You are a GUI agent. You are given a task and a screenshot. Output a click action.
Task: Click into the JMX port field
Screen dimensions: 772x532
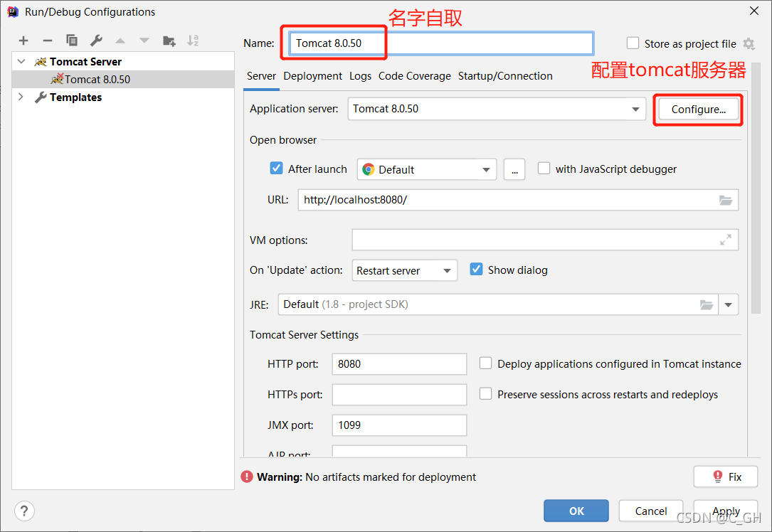click(x=399, y=425)
